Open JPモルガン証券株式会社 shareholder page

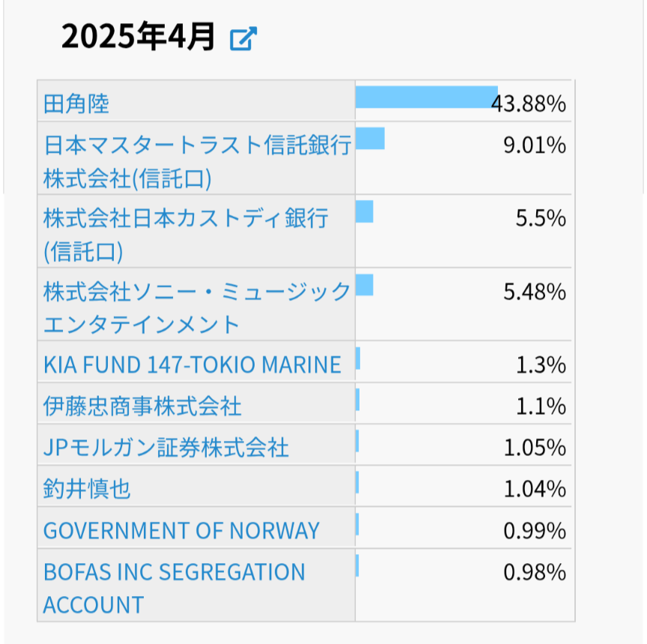tap(166, 448)
